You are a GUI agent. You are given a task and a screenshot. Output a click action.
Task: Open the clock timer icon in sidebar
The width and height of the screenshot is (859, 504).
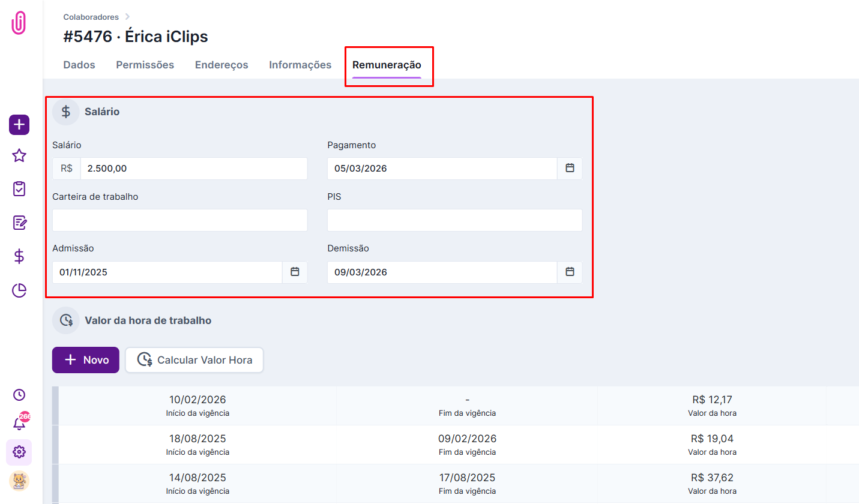(19, 395)
